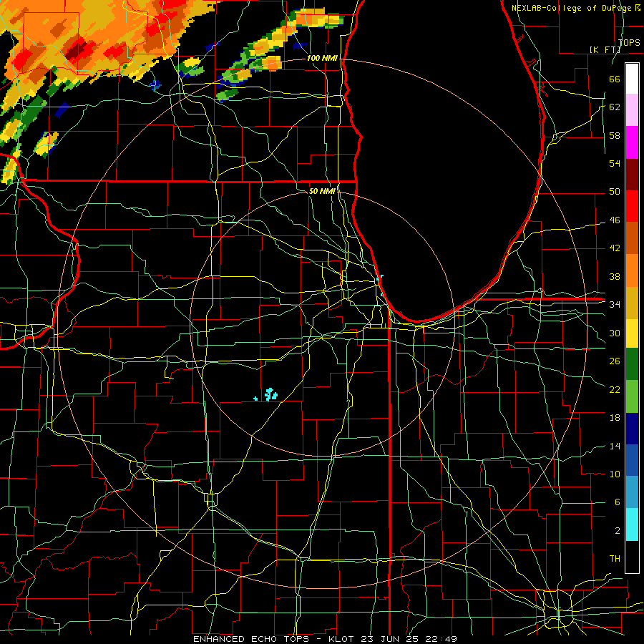Click the 62 legend value
This screenshot has height=644, width=644.
(x=615, y=107)
